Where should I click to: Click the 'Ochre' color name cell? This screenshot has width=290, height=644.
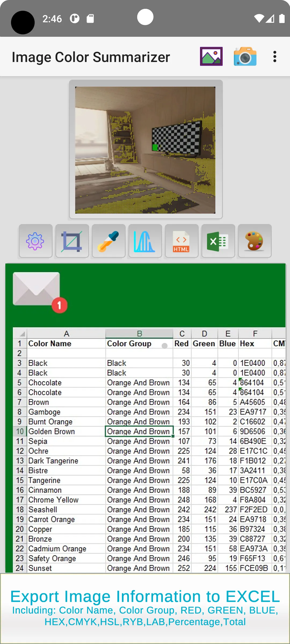coord(66,451)
